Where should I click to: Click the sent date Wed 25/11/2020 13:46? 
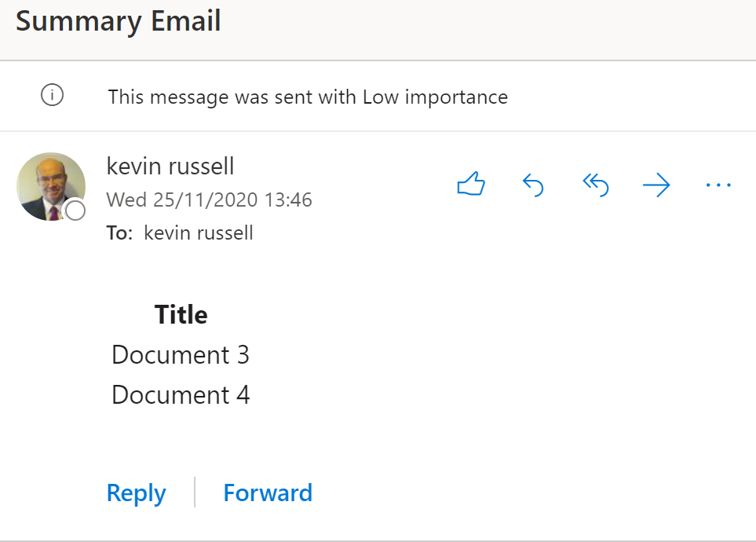tap(210, 200)
